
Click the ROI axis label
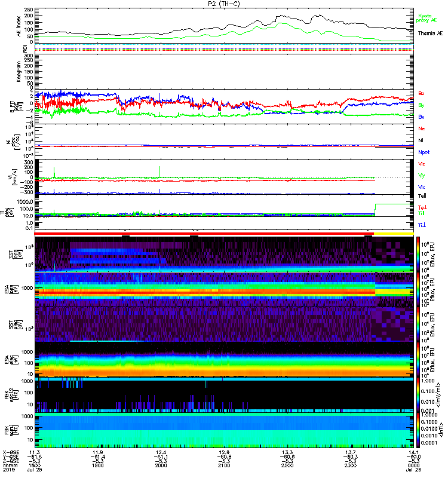pos(25,48)
